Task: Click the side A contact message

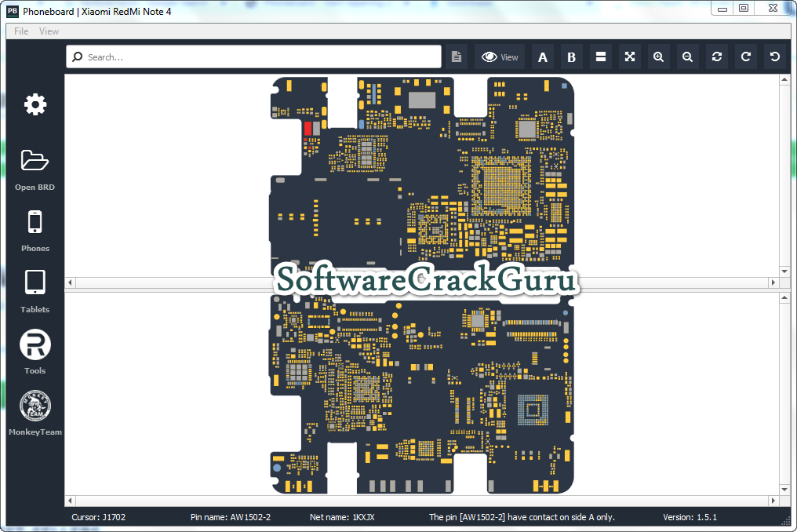Action: pyautogui.click(x=522, y=517)
